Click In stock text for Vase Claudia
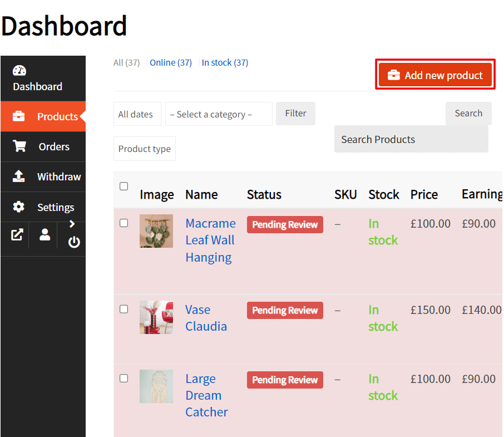This screenshot has width=504, height=437. (x=383, y=318)
